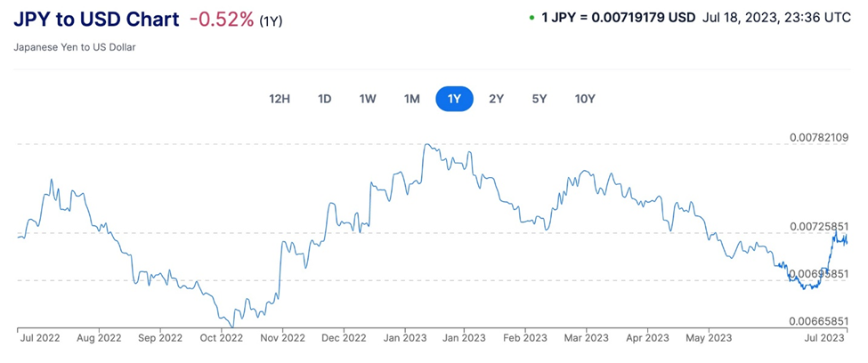
Task: Click the 1 JPY = 0.00719179 USD rate
Action: (618, 17)
